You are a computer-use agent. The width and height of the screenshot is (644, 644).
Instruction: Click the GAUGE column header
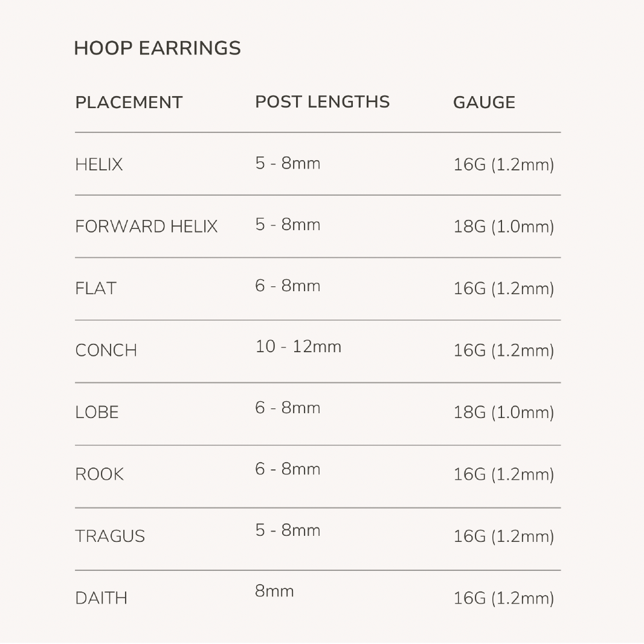click(x=484, y=103)
